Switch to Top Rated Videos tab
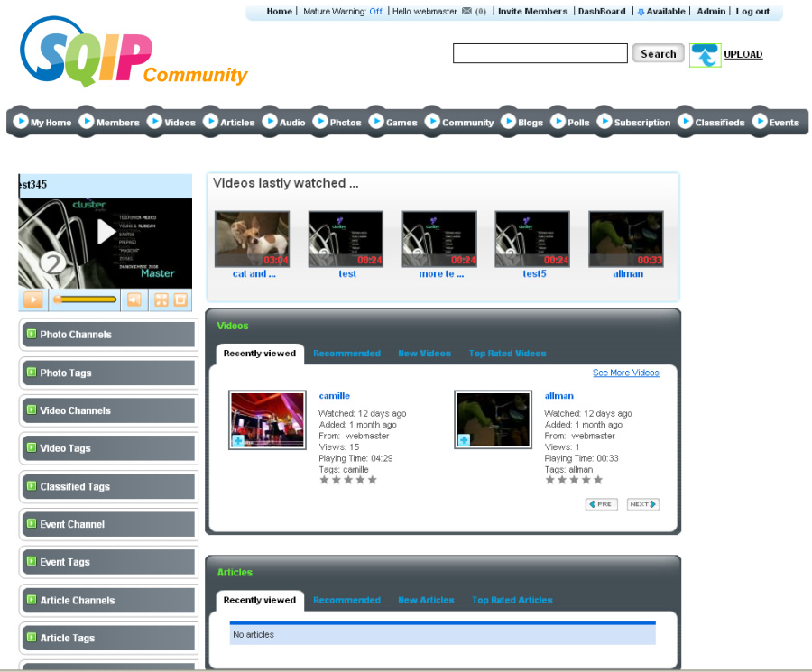Screen dimensions: 812x672 [x=507, y=354]
